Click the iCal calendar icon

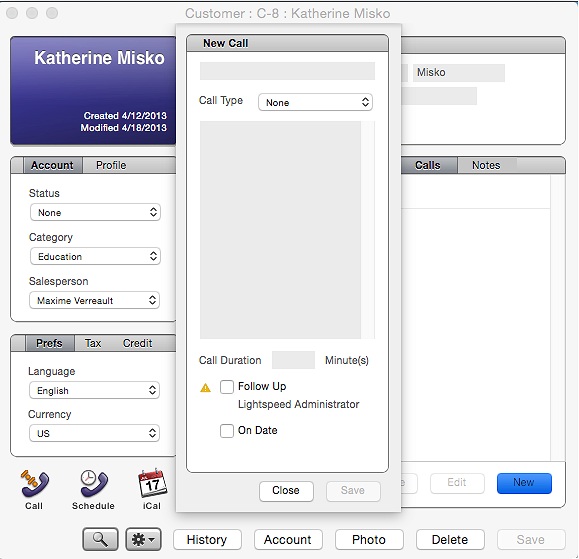point(152,483)
